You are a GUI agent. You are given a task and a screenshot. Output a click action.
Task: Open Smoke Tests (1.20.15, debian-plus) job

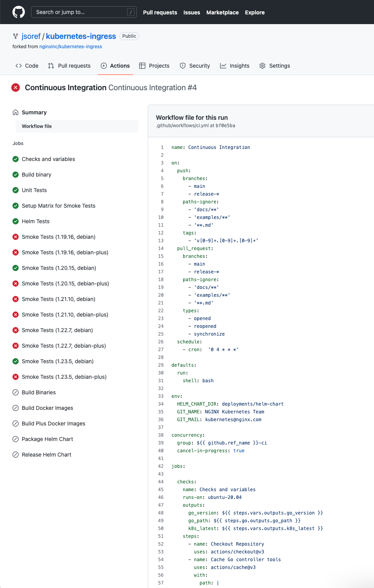(x=65, y=283)
